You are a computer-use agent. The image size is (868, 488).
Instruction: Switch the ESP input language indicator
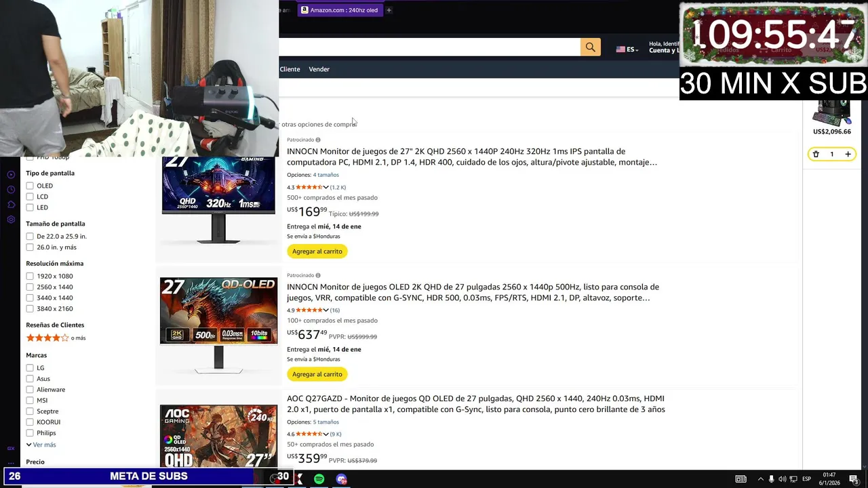807,479
